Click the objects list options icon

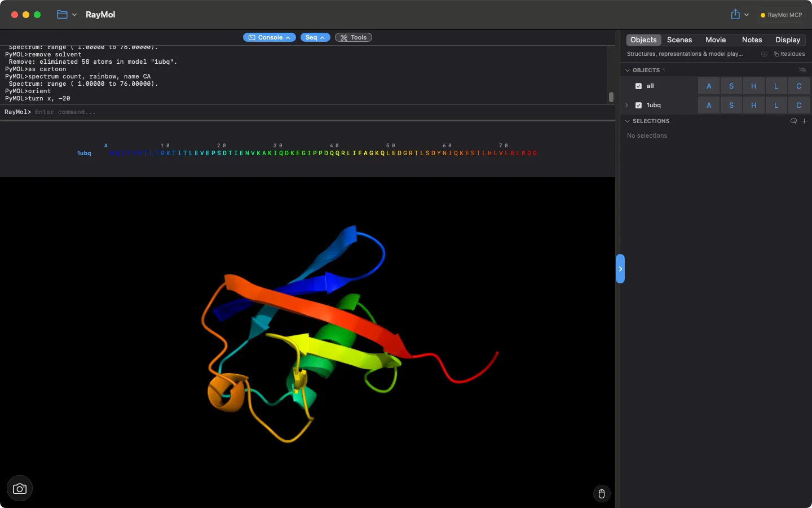click(802, 70)
